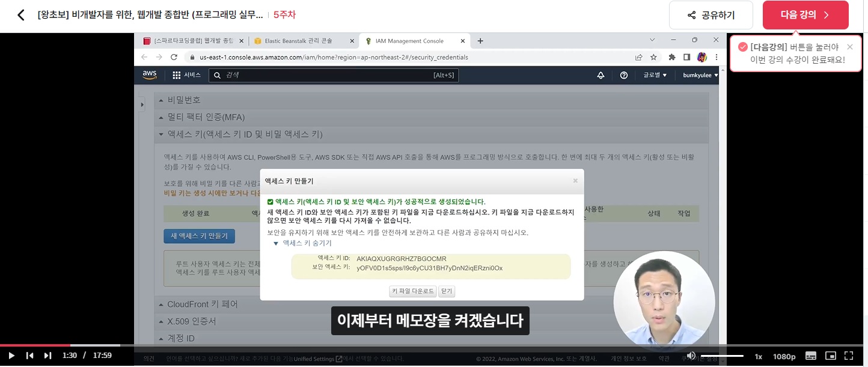
Task: Open the 서비스 services grid menu
Action: tap(186, 75)
